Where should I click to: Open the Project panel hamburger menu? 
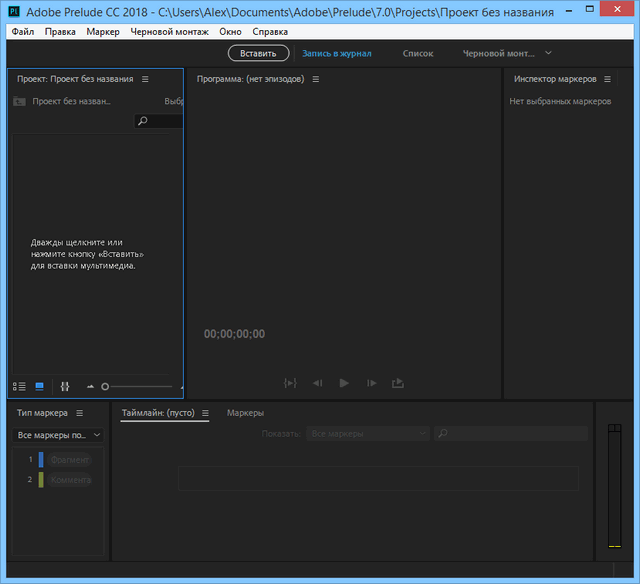(x=145, y=79)
